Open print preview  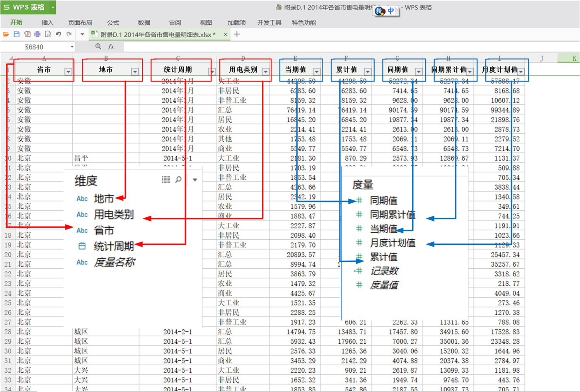[47, 34]
